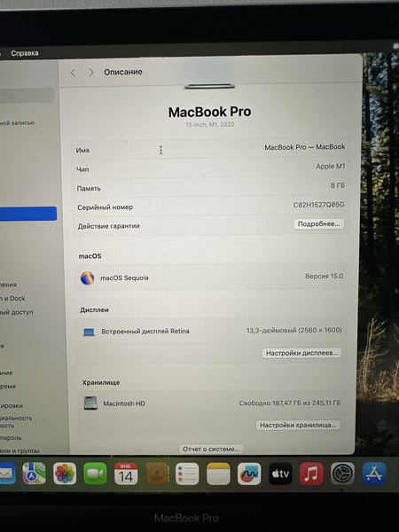
Task: Click 13-inch, M1, 2020 subtitle
Action: [x=209, y=124]
